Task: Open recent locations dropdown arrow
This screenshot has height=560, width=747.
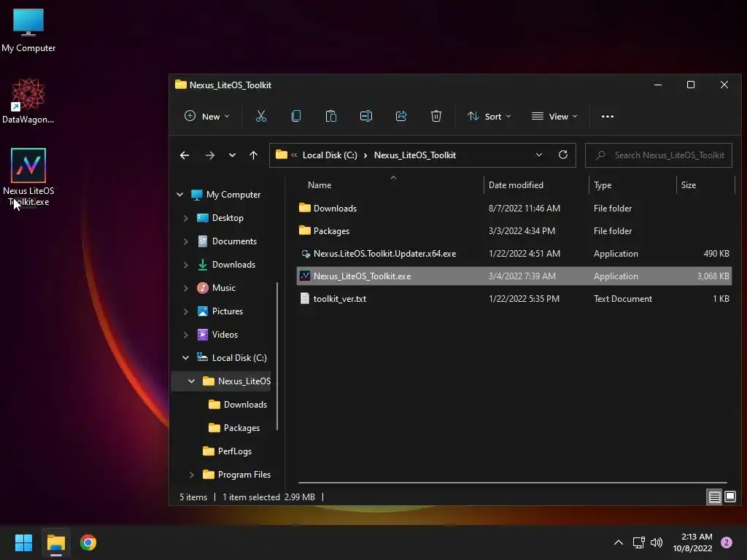Action: (x=232, y=155)
